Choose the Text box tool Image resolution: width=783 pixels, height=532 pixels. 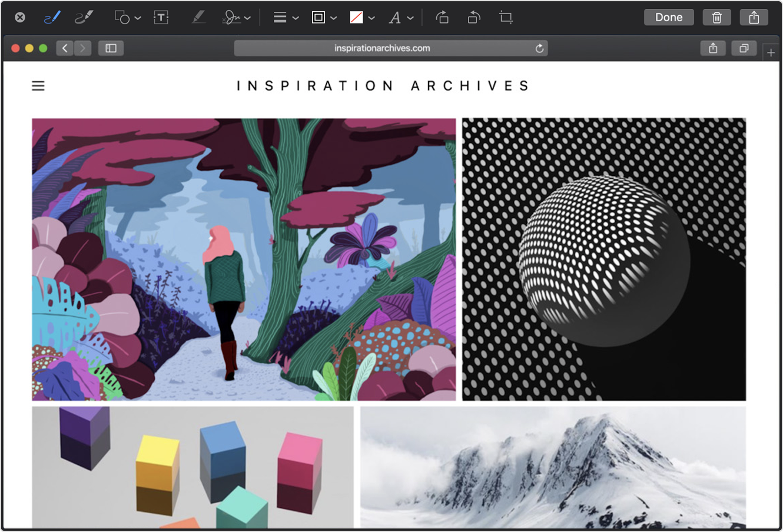(x=161, y=18)
